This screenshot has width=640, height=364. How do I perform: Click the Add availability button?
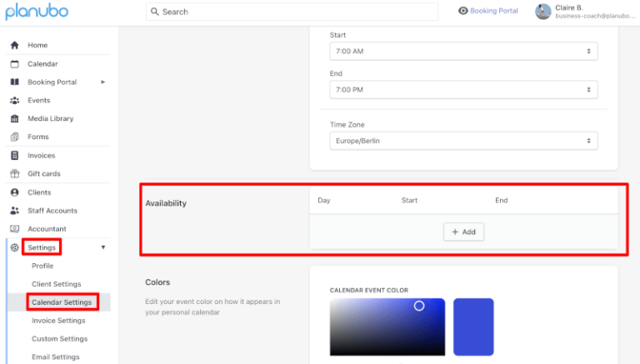pyautogui.click(x=463, y=232)
